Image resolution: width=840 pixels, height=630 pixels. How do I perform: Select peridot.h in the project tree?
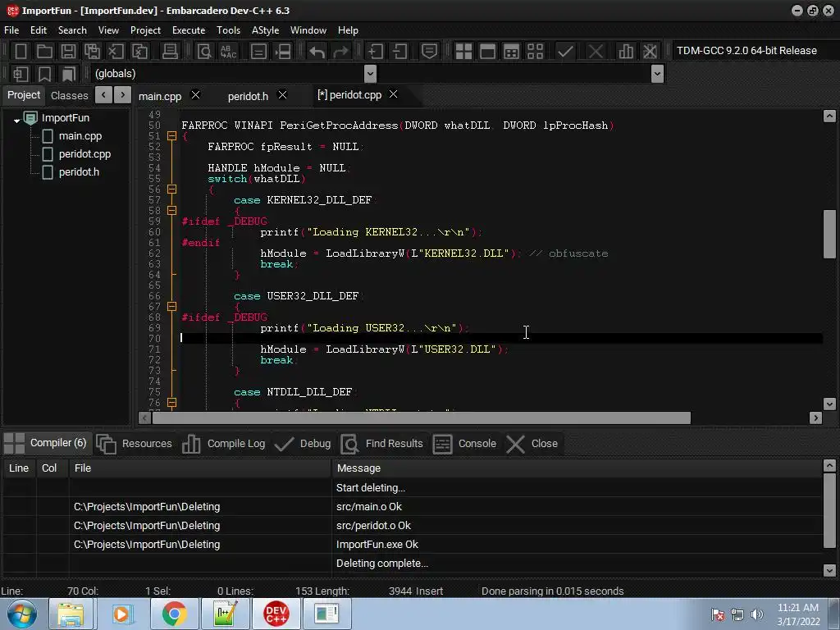click(x=79, y=172)
